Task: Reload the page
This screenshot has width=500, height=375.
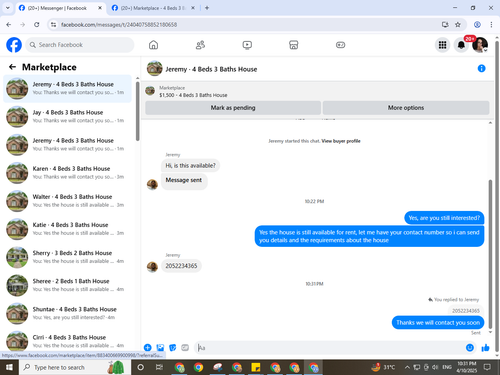Action: 37,24
